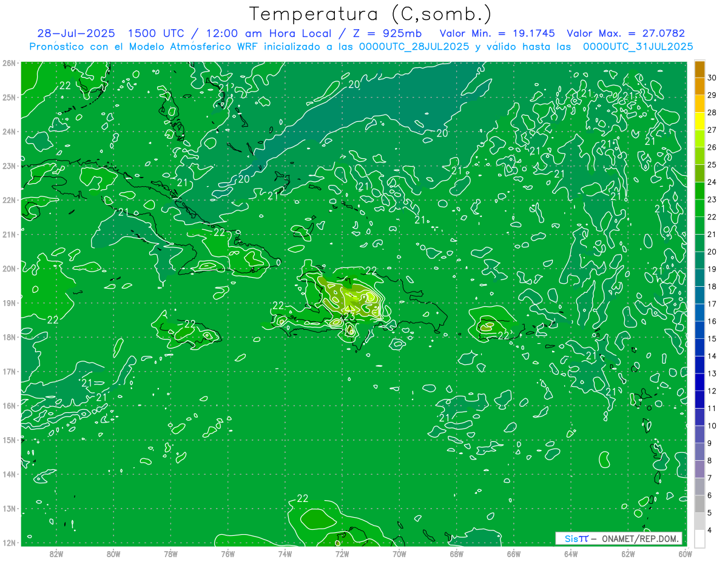
Task: Select the 64W longitude axis label
Action: 571,553
